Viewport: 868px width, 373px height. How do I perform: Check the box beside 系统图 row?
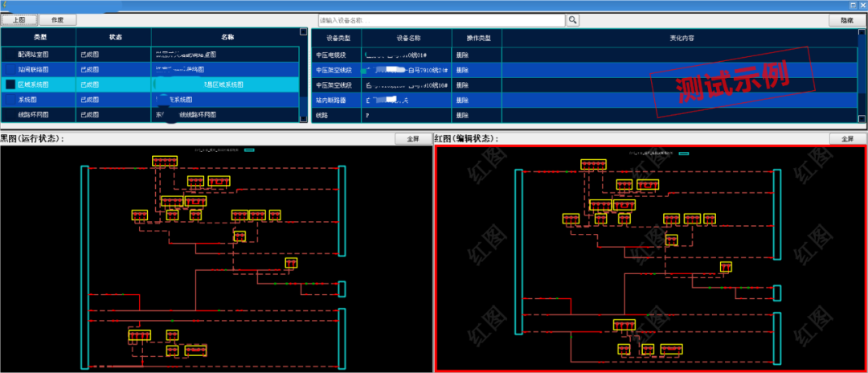pos(10,100)
